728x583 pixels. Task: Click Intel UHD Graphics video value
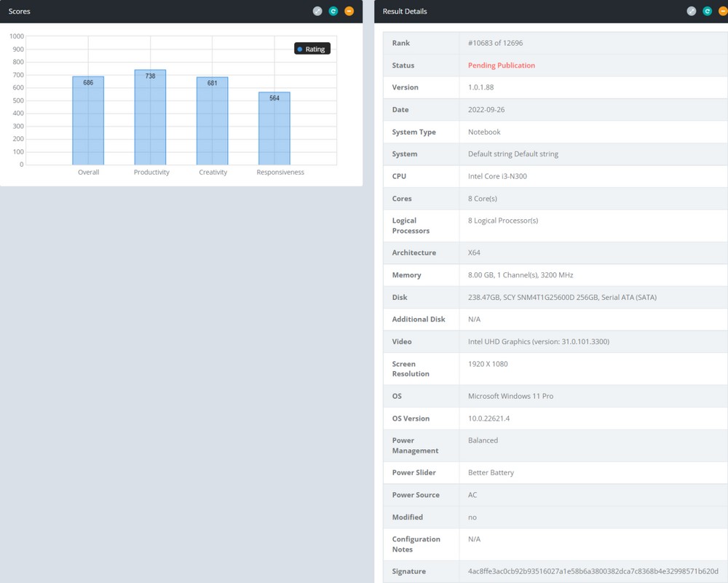[539, 341]
